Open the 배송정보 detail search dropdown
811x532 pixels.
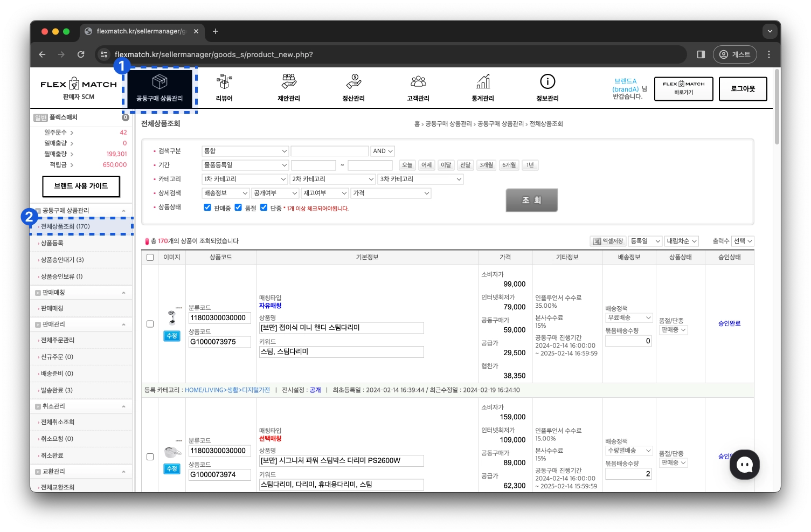226,193
